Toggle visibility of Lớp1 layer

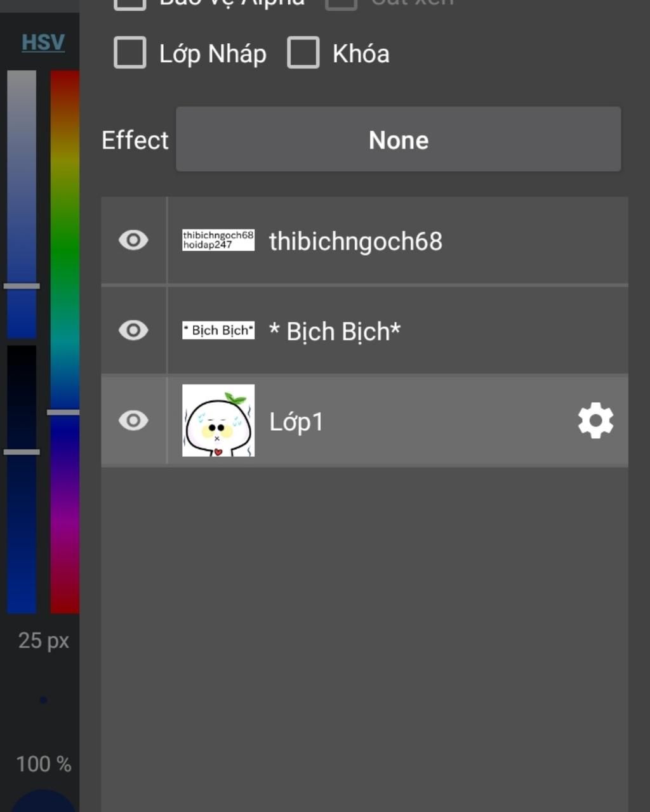tap(133, 421)
